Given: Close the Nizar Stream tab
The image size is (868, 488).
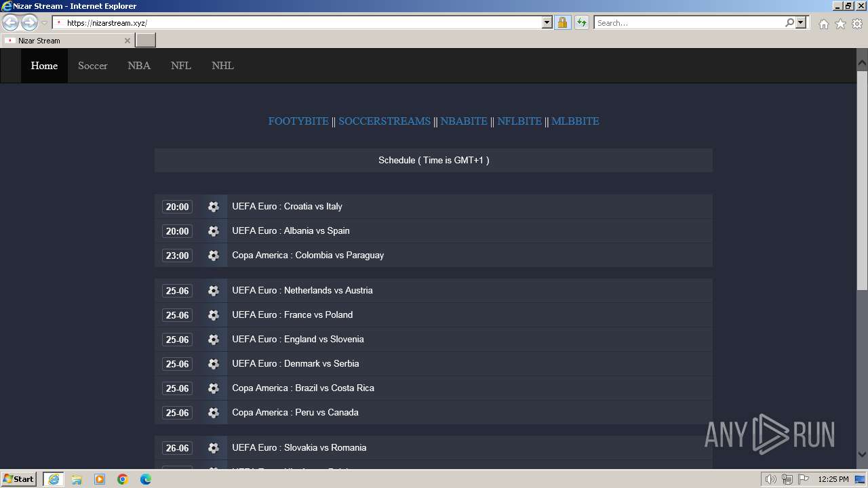Looking at the screenshot, I should (127, 41).
